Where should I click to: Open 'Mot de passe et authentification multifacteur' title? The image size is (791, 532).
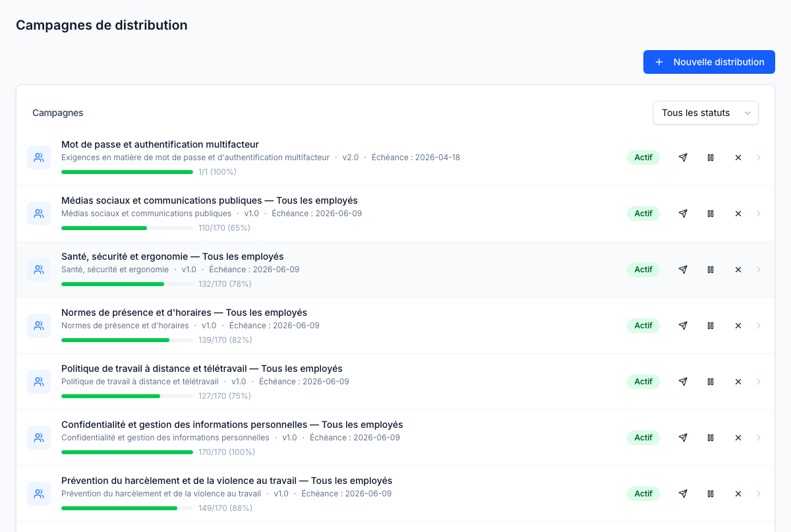[160, 144]
